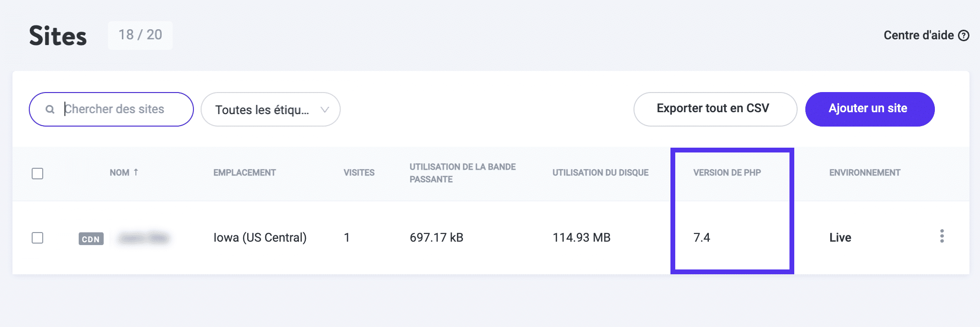Check the select-all checkbox in the table header
Image resolution: width=980 pixels, height=327 pixels.
[x=37, y=174]
